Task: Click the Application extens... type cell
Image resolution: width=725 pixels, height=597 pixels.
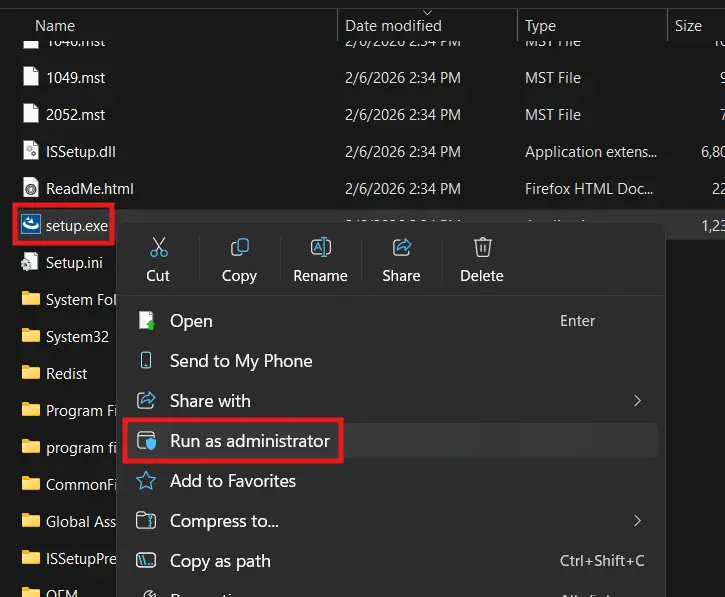Action: point(590,152)
